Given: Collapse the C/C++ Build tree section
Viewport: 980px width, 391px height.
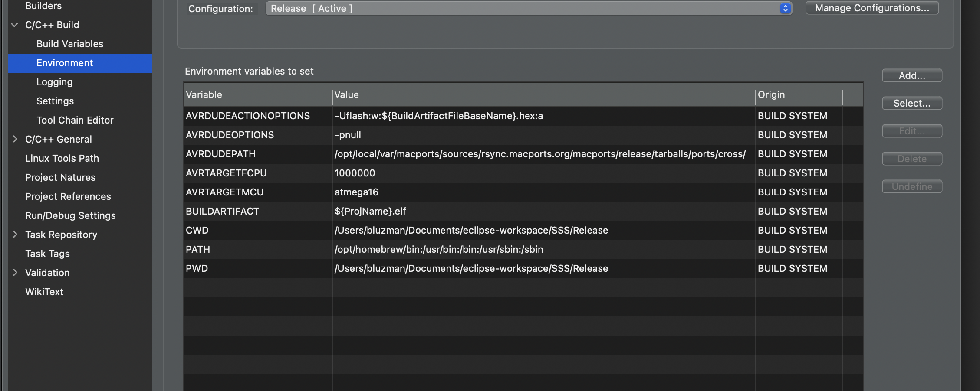Looking at the screenshot, I should pos(14,25).
